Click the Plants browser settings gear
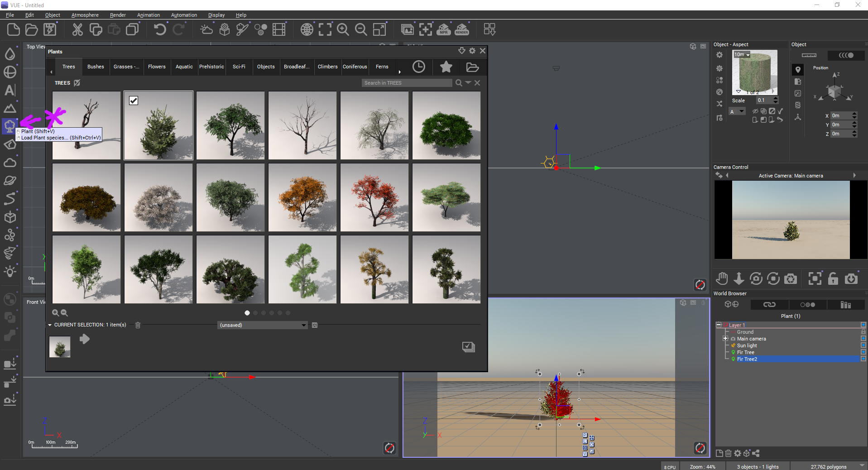Screen dimensions: 868x470 472,51
